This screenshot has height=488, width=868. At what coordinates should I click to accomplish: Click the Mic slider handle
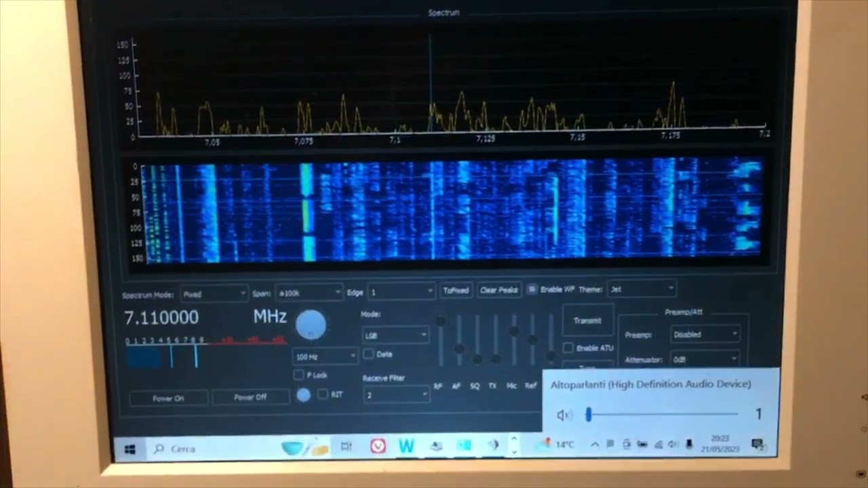pos(514,331)
